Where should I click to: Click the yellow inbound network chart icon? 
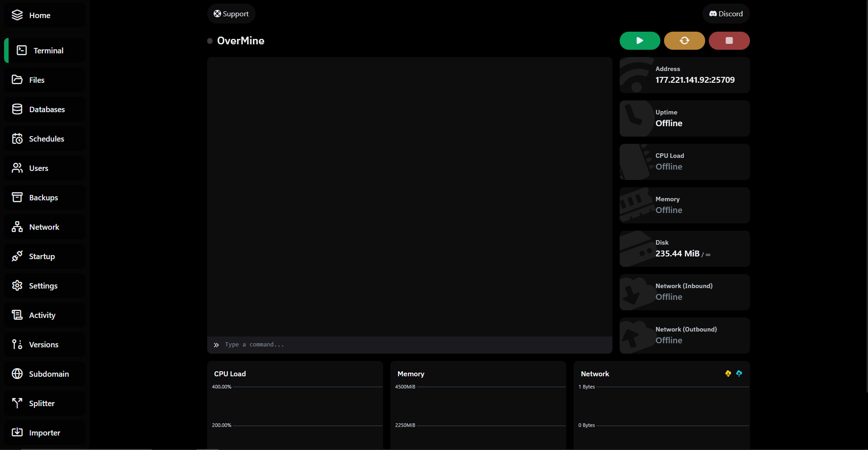[728, 374]
